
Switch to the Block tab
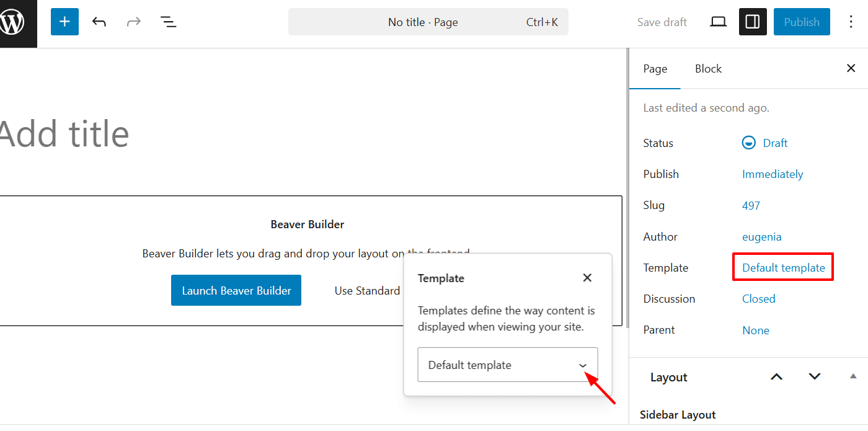coord(708,69)
